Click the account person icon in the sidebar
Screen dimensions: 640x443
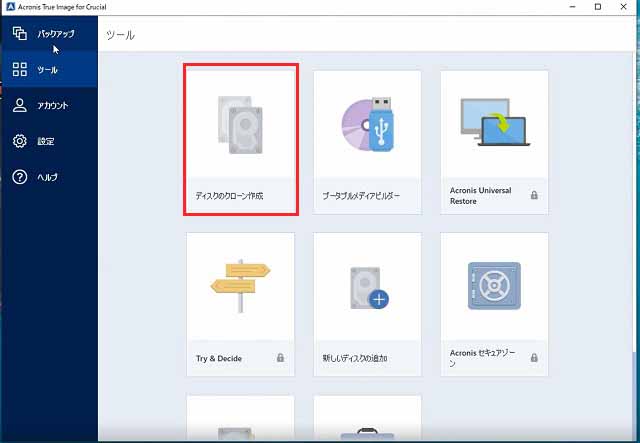click(20, 105)
